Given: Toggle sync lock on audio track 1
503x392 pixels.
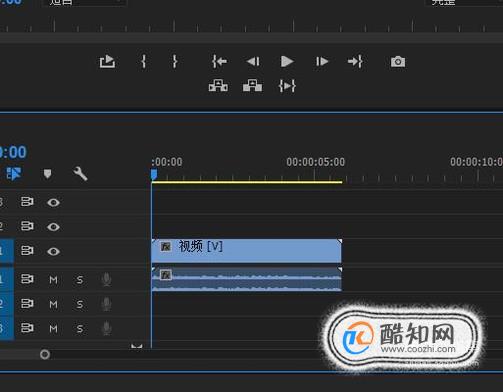Looking at the screenshot, I should tap(27, 279).
